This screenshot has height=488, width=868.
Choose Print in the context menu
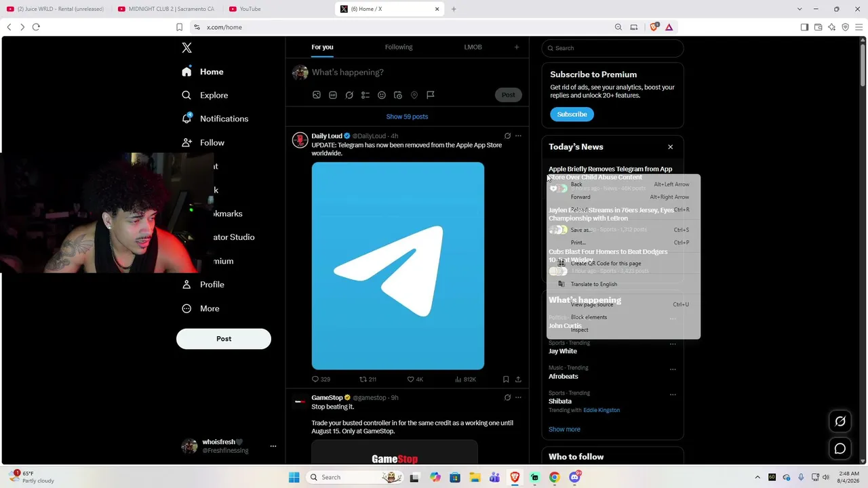(623, 243)
